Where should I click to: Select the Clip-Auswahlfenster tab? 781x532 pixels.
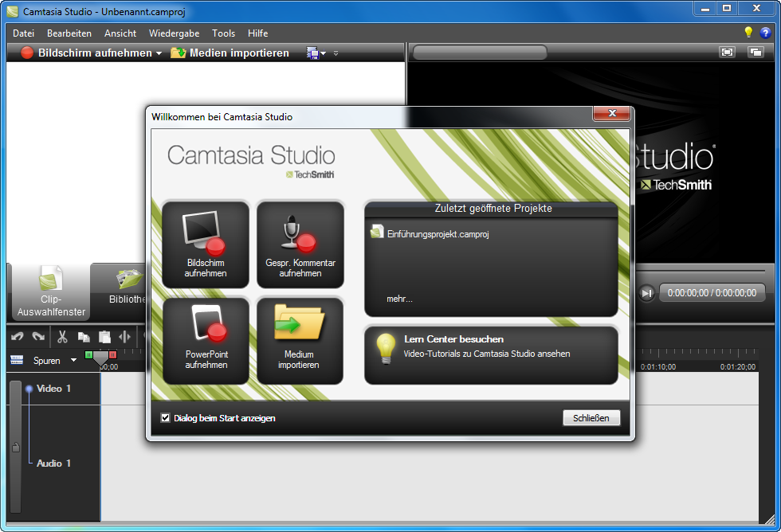(51, 292)
